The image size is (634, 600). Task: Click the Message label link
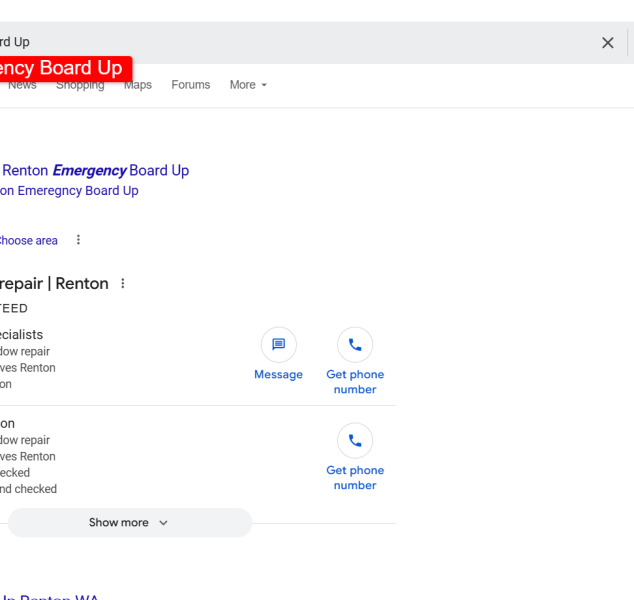[278, 374]
